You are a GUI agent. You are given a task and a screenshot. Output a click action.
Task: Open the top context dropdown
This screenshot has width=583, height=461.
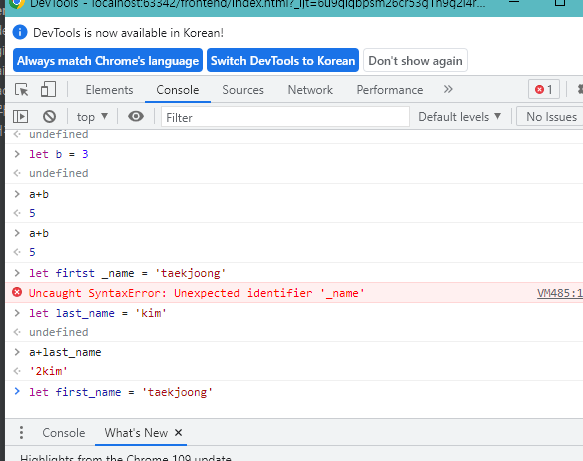coord(92,117)
